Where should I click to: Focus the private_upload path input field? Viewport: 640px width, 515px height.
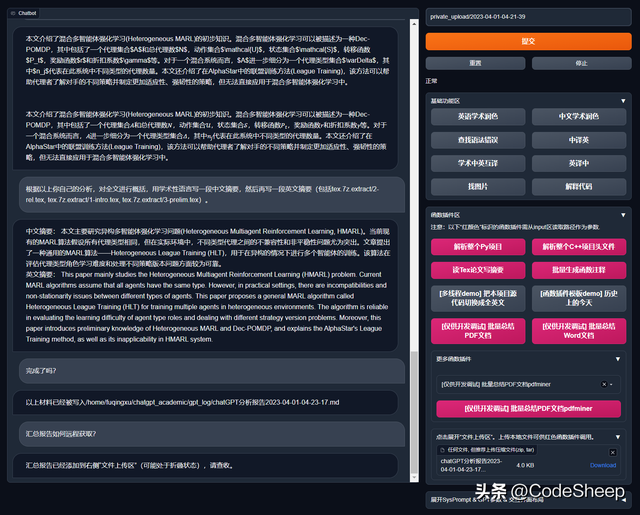point(528,17)
